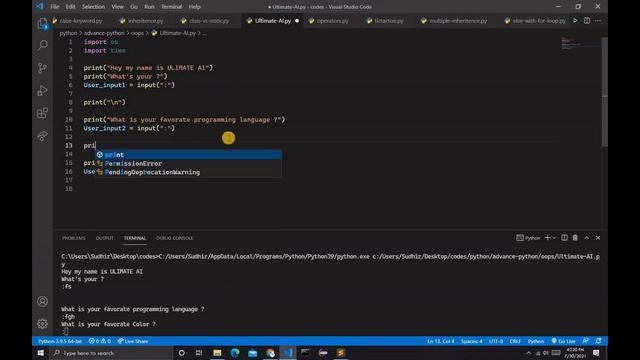Open the Terminal menu
The height and width of the screenshot is (360, 640).
[171, 7]
